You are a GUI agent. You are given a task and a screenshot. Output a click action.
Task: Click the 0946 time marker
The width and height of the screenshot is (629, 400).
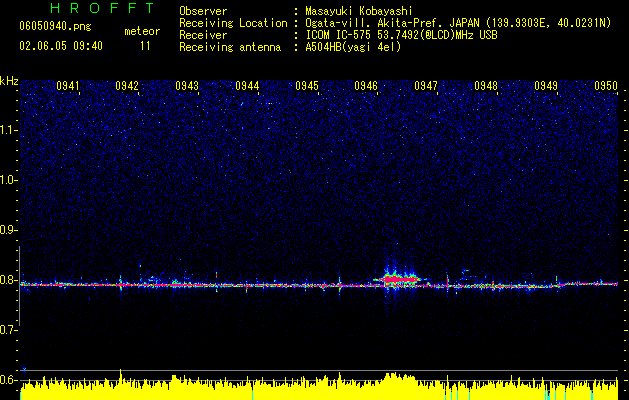(x=366, y=86)
